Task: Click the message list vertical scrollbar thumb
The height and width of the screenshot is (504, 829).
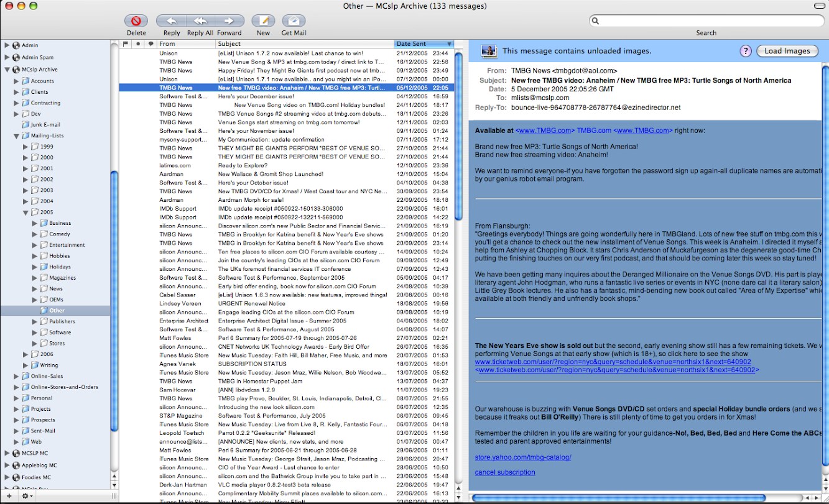Action: pyautogui.click(x=458, y=135)
